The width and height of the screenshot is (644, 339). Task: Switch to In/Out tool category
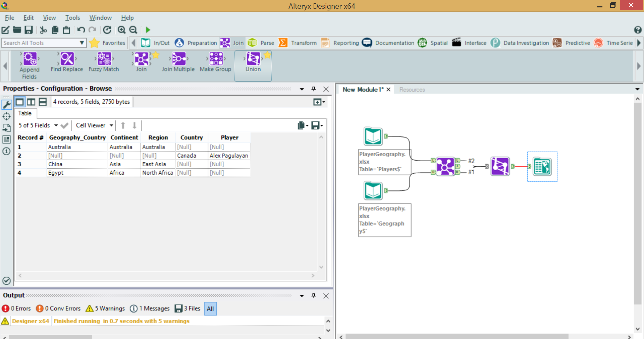155,43
